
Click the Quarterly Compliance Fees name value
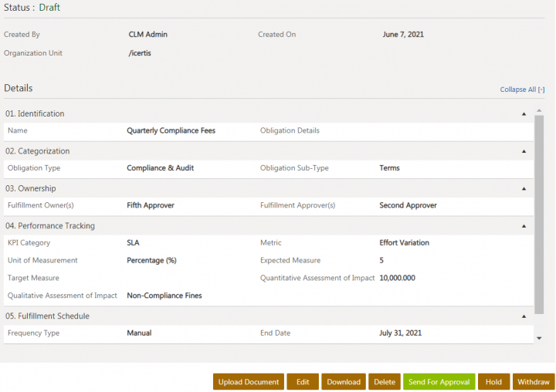click(x=171, y=130)
